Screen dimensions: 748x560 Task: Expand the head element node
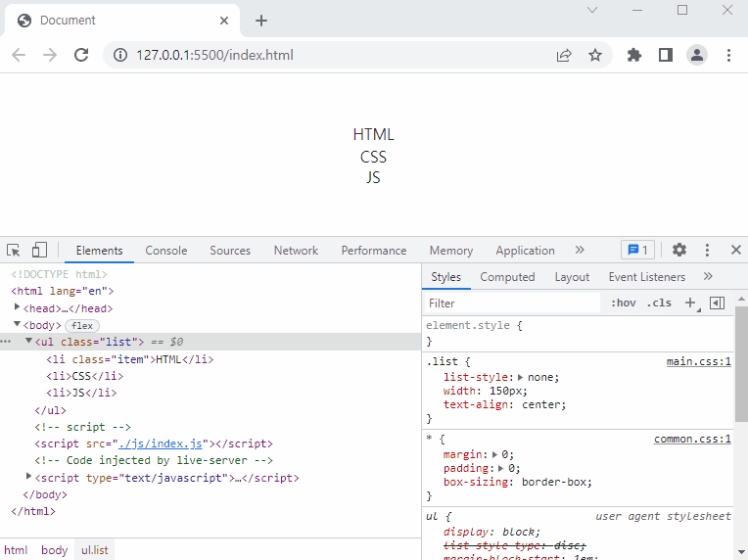(17, 307)
